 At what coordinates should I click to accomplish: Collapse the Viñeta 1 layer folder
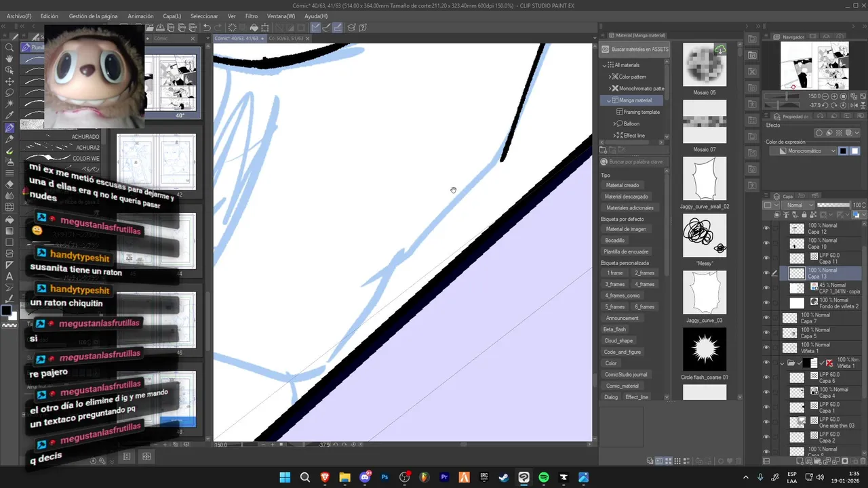(782, 363)
